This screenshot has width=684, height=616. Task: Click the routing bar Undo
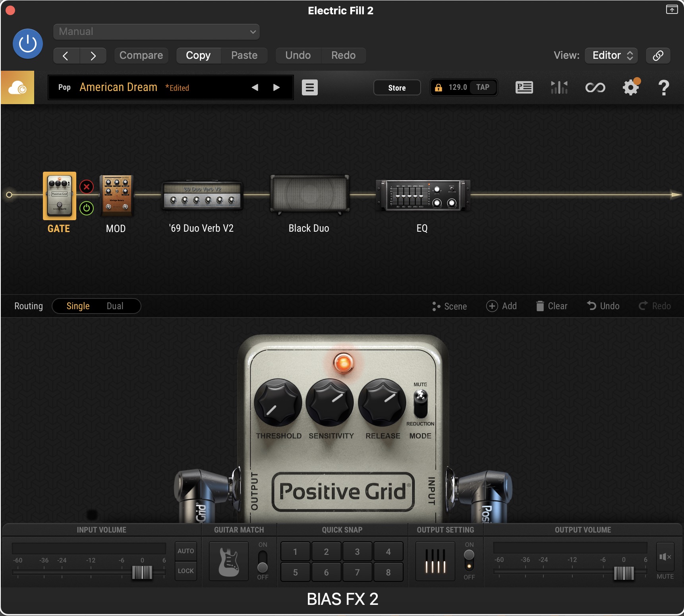(603, 306)
